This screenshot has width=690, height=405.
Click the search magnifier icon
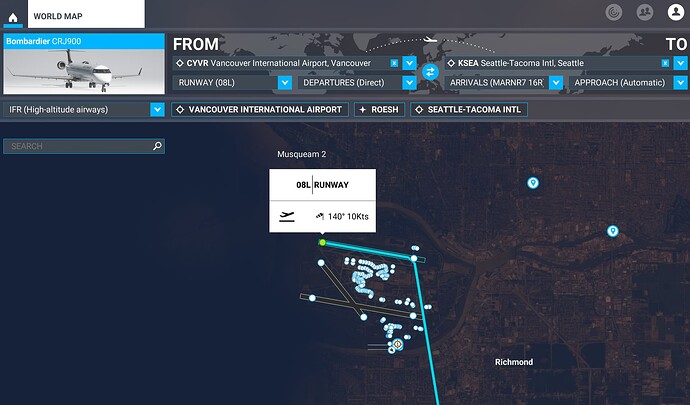click(x=158, y=146)
